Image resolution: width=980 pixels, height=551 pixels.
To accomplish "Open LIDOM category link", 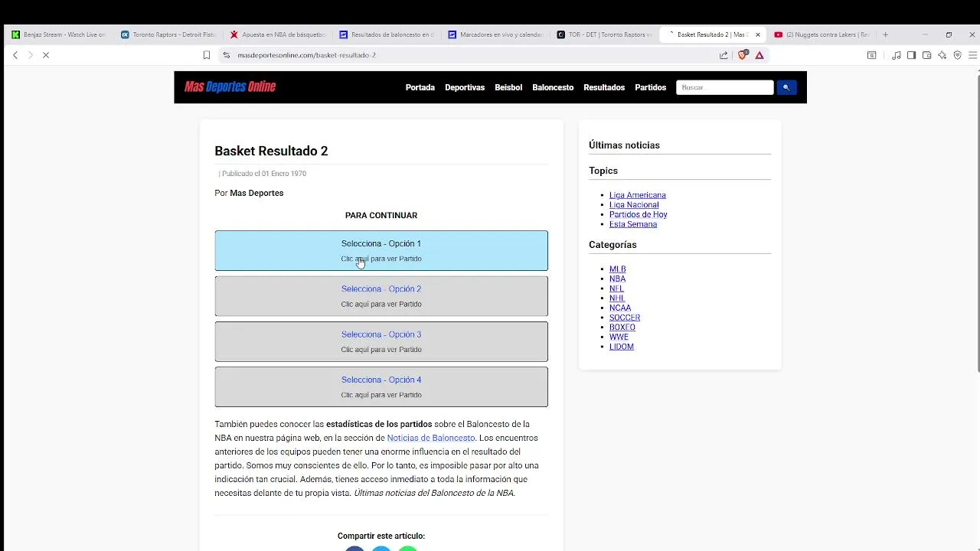I will click(622, 347).
